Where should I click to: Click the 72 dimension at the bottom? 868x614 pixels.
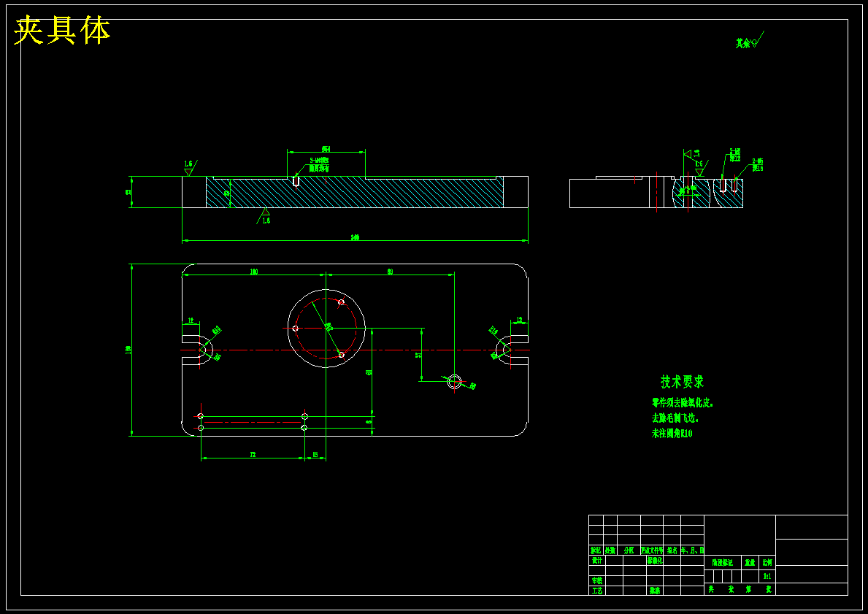pyautogui.click(x=253, y=455)
